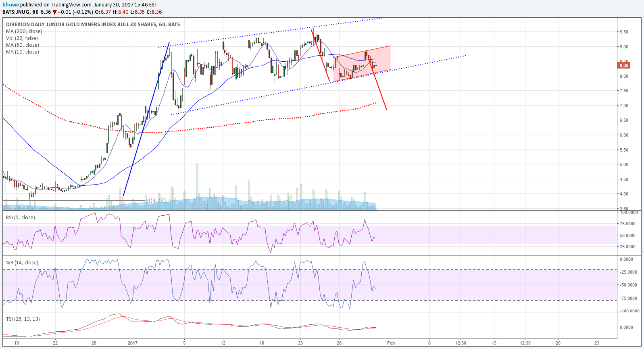Click the 50.0000 RSI axis label
Screen dimensions: 644x349
pyautogui.click(x=627, y=235)
